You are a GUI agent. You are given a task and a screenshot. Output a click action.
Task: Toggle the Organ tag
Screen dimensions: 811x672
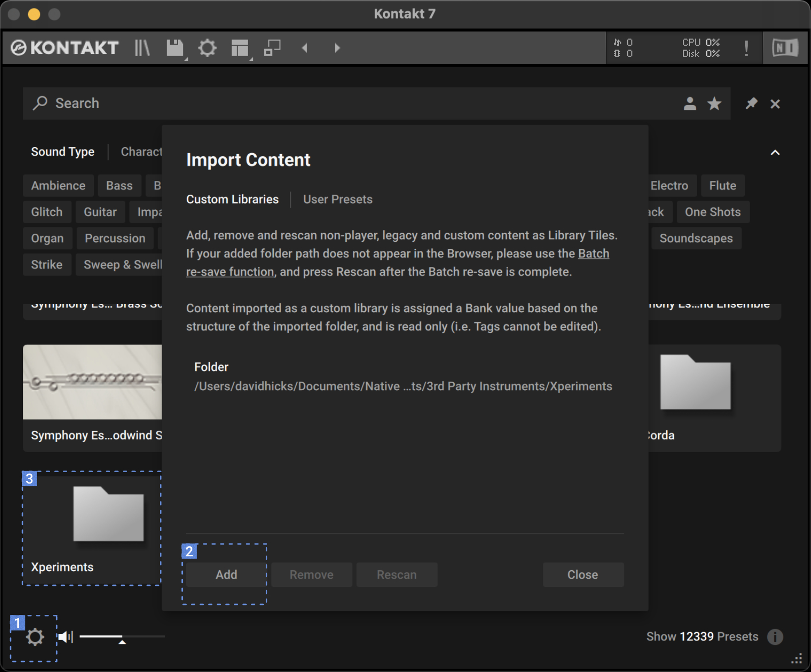47,238
